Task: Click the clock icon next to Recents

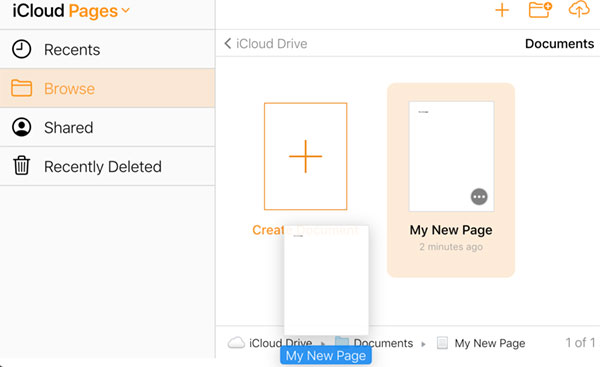Action: [x=21, y=49]
